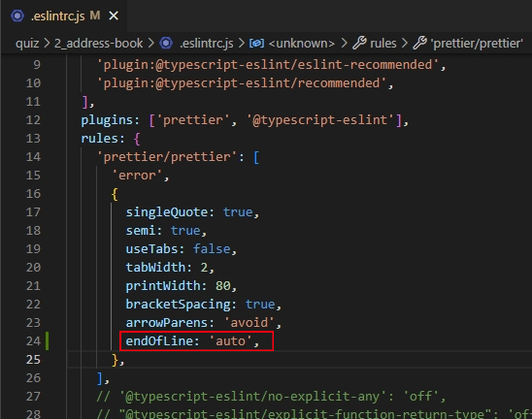Screen dimensions: 532x419
Task: Click 'singleQuote' property
Action: [167, 212]
